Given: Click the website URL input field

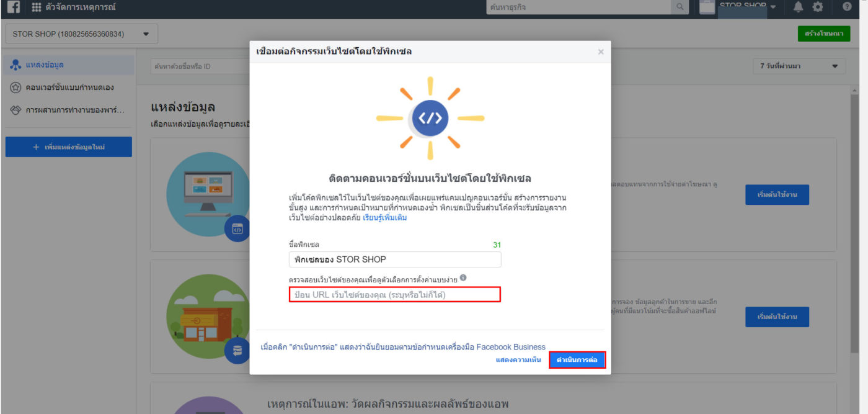Looking at the screenshot, I should click(x=395, y=295).
